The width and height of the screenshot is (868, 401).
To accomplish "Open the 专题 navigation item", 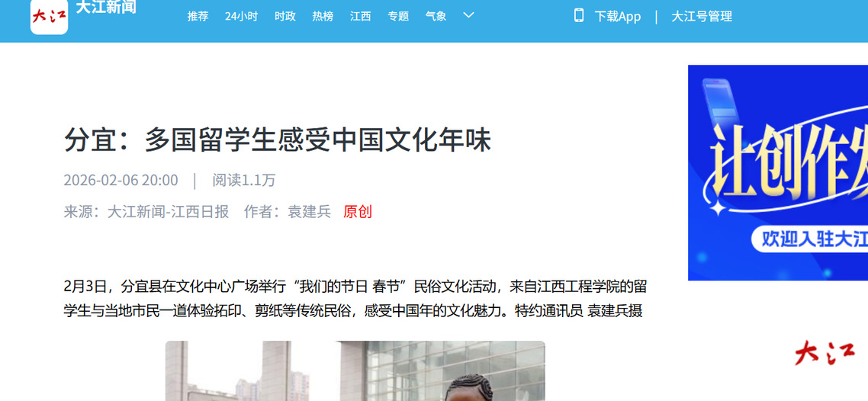I will [398, 16].
